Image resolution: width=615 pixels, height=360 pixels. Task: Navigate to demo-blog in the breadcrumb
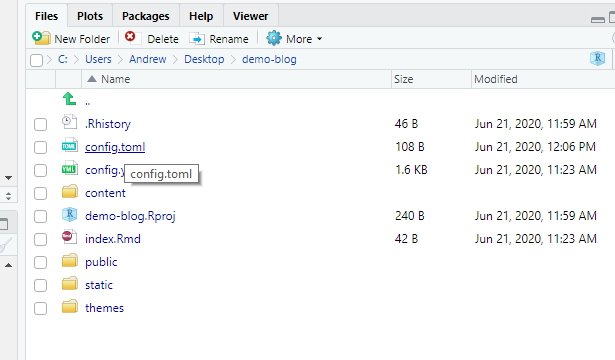(269, 59)
